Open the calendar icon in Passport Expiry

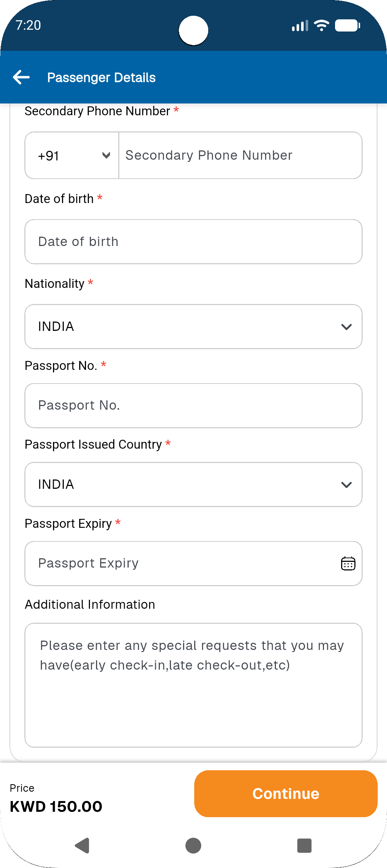pyautogui.click(x=348, y=564)
